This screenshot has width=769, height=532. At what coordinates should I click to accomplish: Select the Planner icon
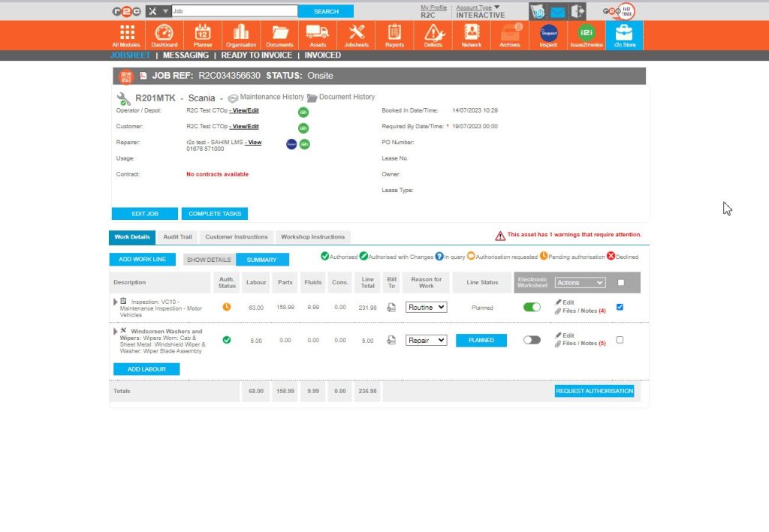click(x=202, y=35)
